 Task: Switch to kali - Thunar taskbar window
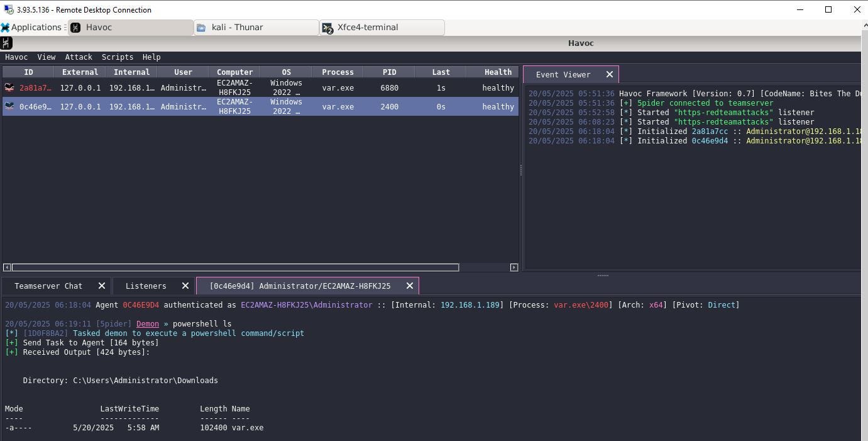pyautogui.click(x=256, y=28)
